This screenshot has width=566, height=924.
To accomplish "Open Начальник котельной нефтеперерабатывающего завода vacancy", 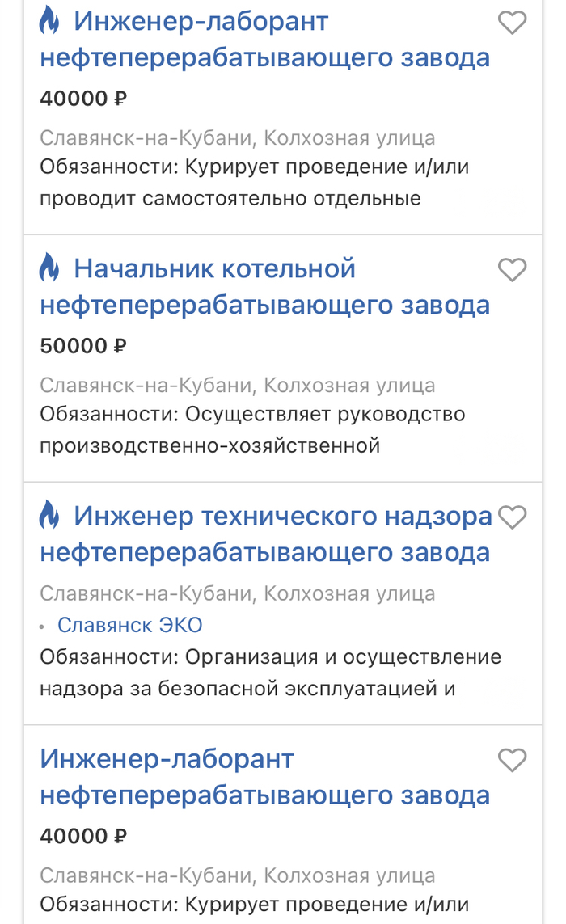I will 264,287.
